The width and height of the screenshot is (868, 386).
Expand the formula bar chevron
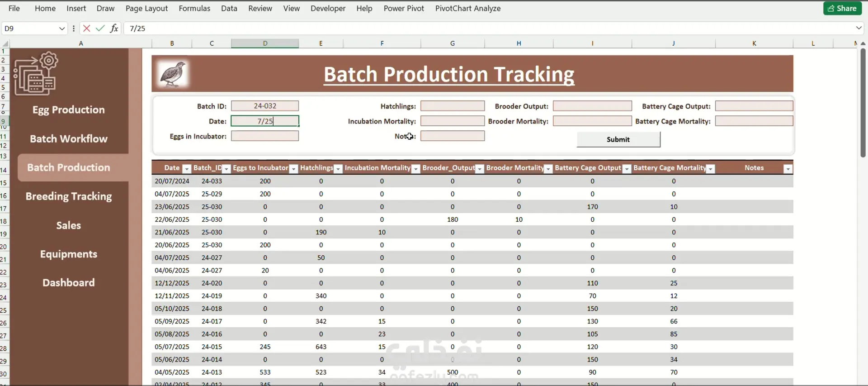pos(859,28)
